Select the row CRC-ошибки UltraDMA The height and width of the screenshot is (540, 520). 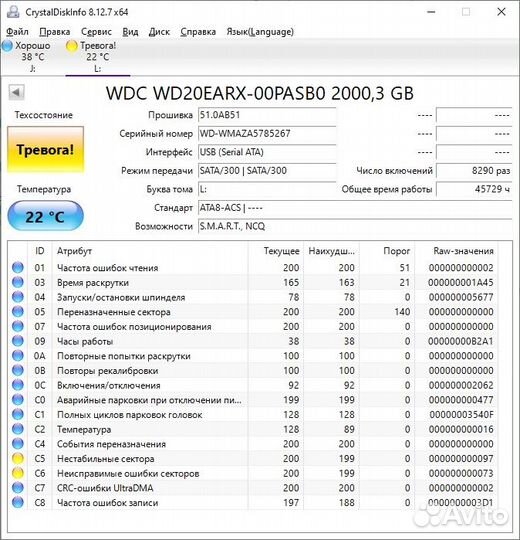(253, 488)
